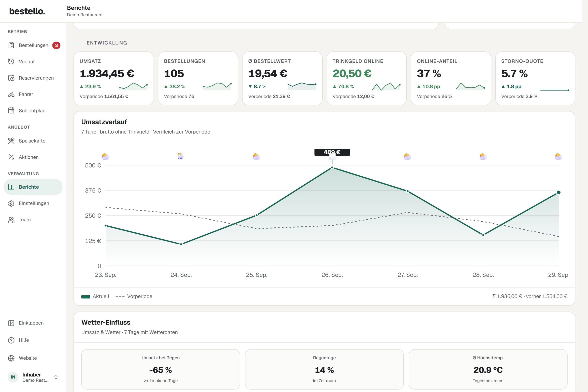This screenshot has width=588, height=392.
Task: Click the Storno-Quote 5.7 % card
Action: click(x=535, y=78)
